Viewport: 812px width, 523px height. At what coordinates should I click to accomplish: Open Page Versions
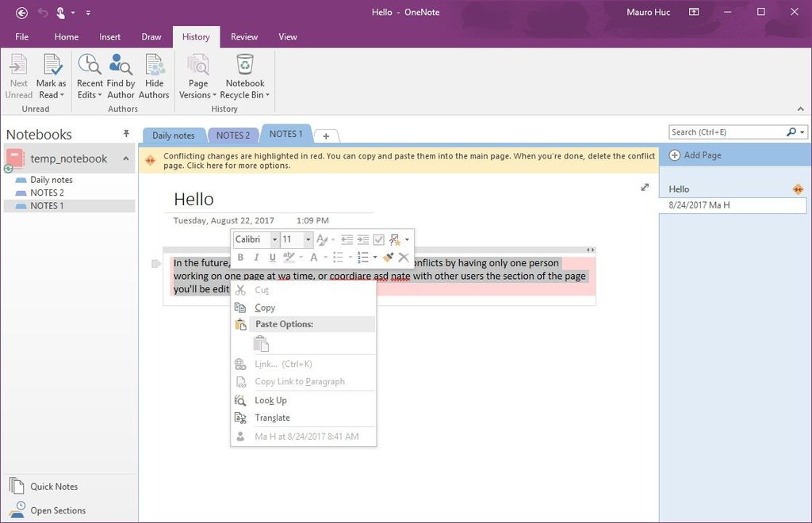click(197, 75)
